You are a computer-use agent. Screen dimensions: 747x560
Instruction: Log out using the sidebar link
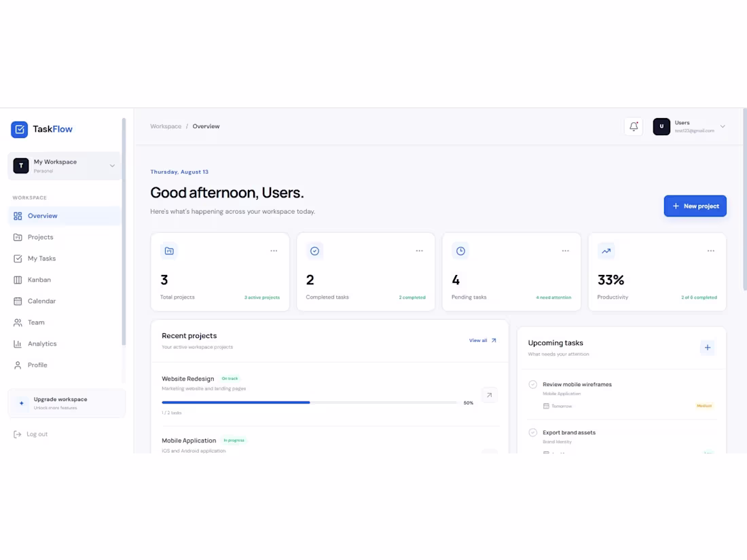click(x=31, y=434)
